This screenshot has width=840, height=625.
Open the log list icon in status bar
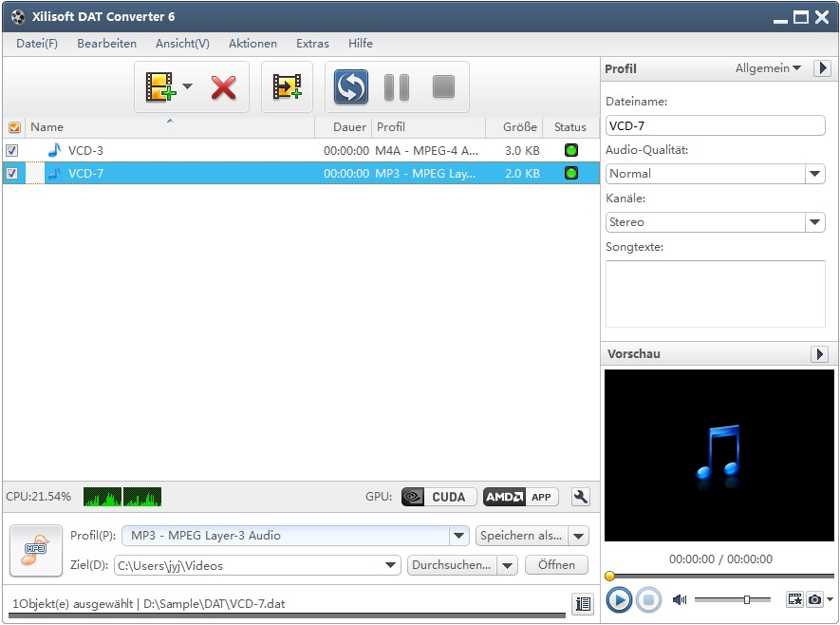tap(583, 604)
